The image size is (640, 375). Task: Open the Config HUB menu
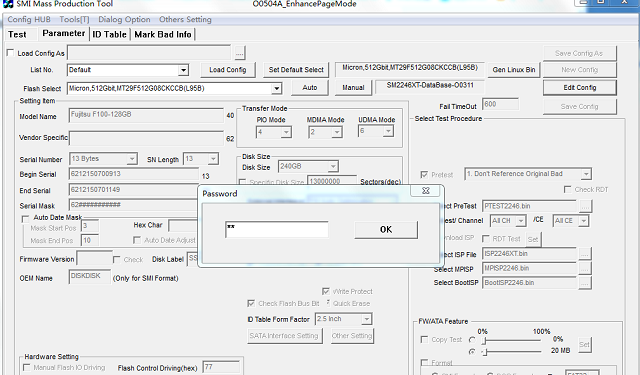[x=29, y=19]
